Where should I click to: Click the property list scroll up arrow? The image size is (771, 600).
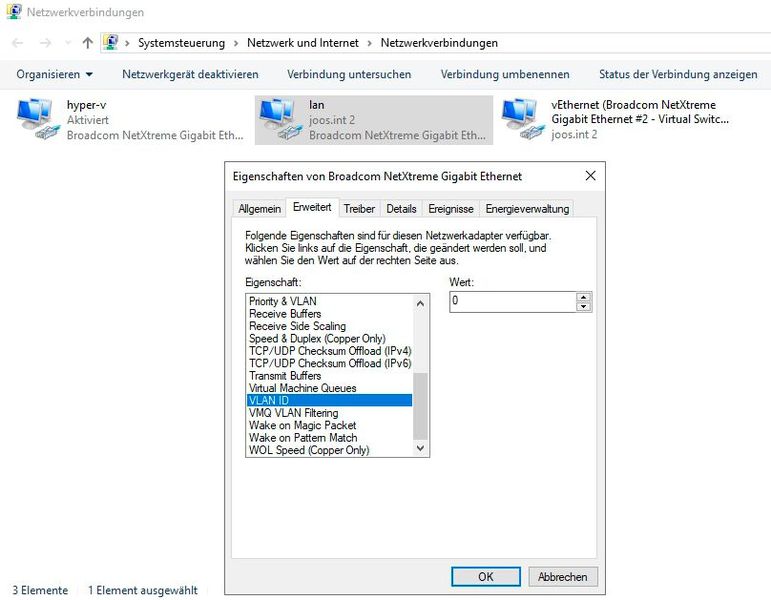pos(420,303)
